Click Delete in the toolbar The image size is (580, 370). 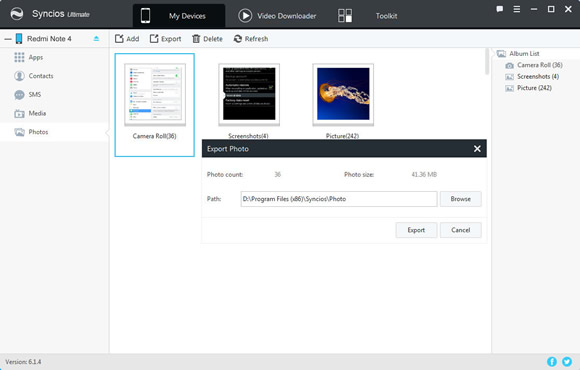208,39
